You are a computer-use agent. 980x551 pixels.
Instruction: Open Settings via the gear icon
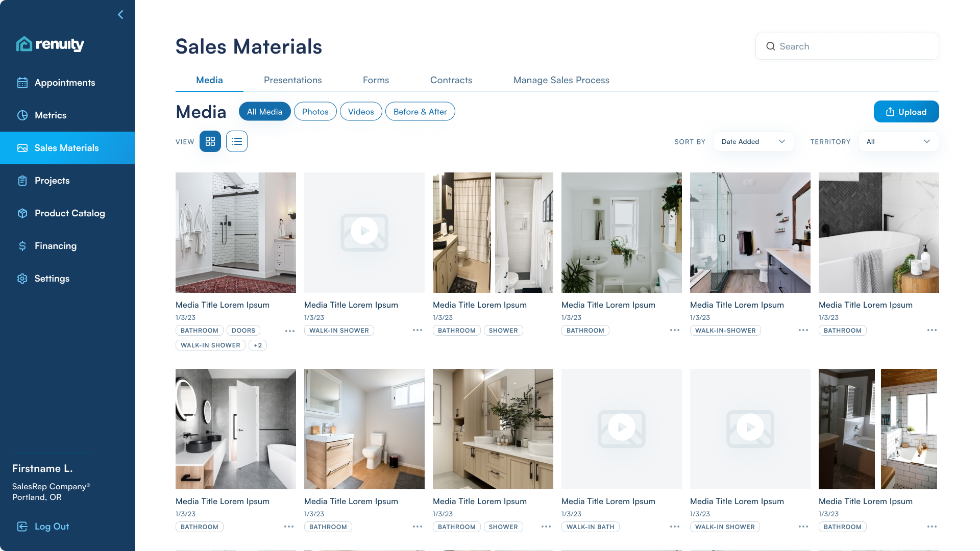pos(22,279)
